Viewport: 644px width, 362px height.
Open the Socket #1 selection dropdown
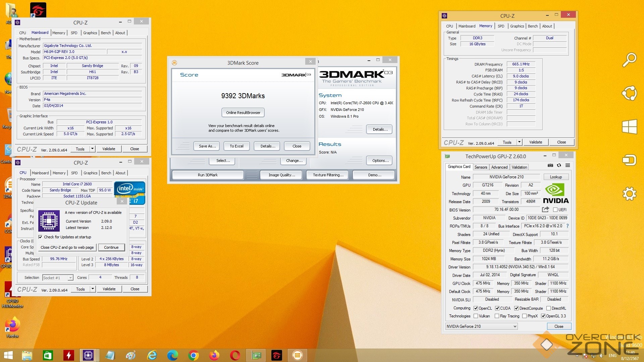pos(70,278)
